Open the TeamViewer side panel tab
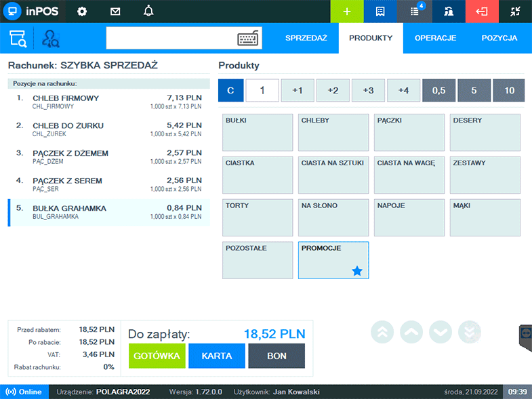 [x=525, y=334]
